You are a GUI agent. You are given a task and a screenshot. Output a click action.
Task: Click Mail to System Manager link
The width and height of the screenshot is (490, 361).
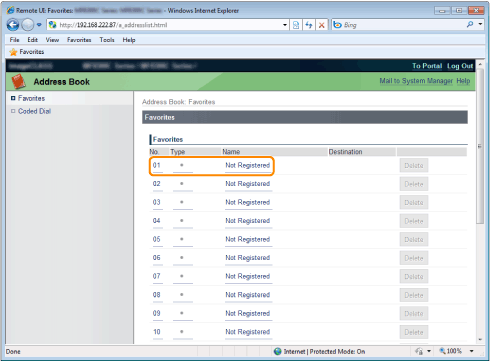coord(416,81)
